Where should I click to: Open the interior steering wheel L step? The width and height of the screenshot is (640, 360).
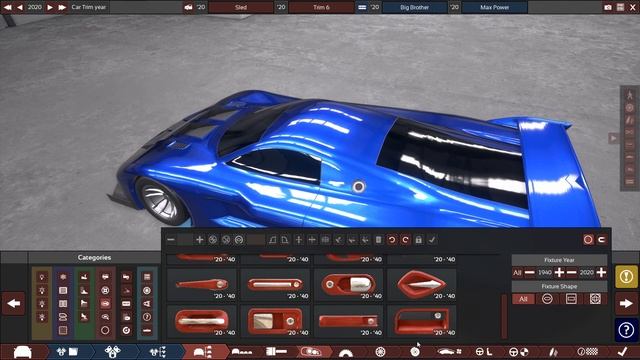point(484,351)
